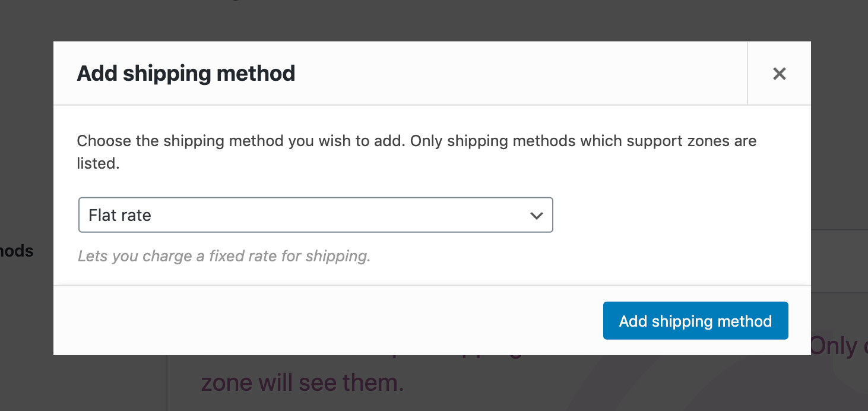This screenshot has height=411, width=868.
Task: Click the Add shipping method dialog heading
Action: pyautogui.click(x=186, y=74)
